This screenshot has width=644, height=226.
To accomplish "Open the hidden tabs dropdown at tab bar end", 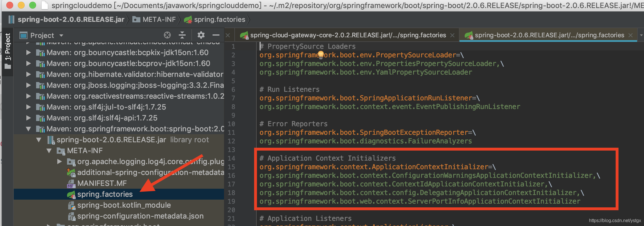I will (641, 35).
